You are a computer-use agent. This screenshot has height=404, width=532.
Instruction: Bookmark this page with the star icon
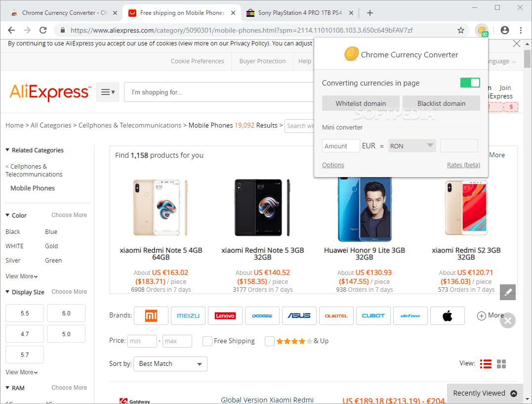click(461, 30)
